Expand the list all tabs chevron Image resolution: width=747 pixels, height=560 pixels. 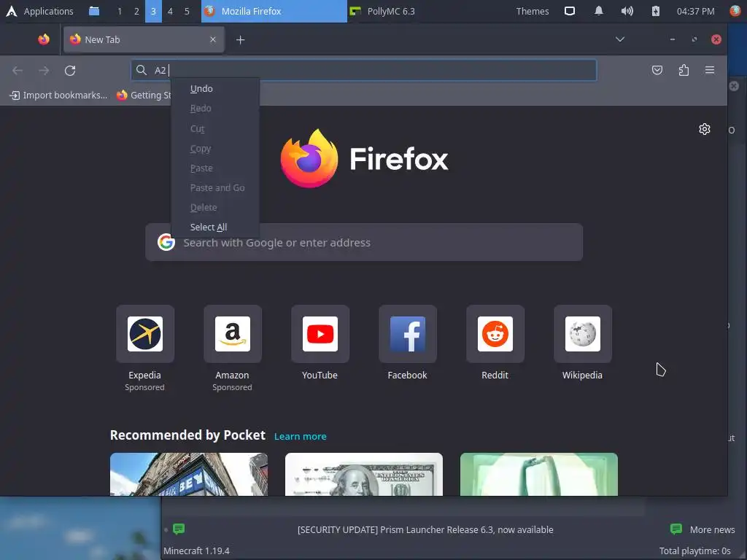click(x=620, y=39)
